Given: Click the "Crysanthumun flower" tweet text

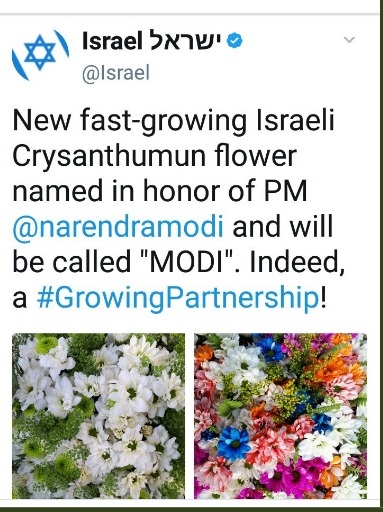Looking at the screenshot, I should click(155, 156).
